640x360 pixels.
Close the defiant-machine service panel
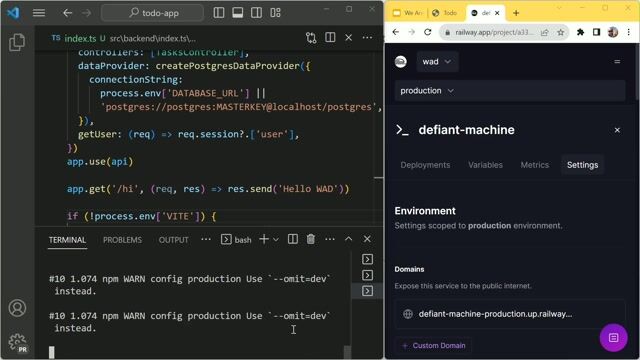pyautogui.click(x=617, y=130)
